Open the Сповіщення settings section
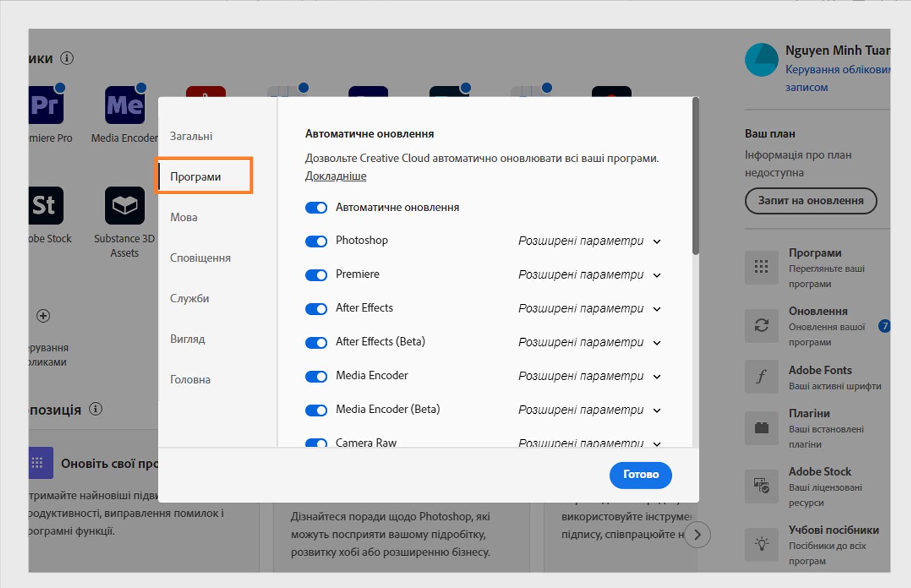This screenshot has height=588, width=911. (200, 257)
